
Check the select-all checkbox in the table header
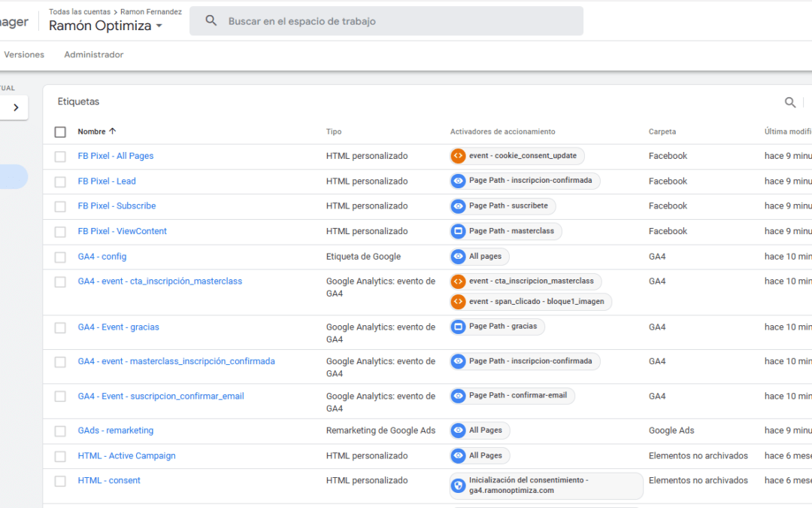coord(60,132)
